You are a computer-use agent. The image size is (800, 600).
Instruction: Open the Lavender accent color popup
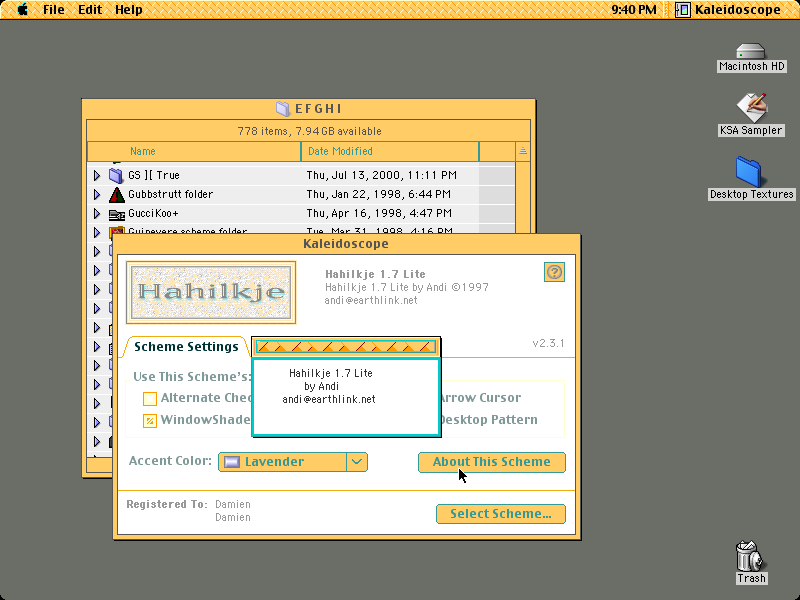[293, 462]
